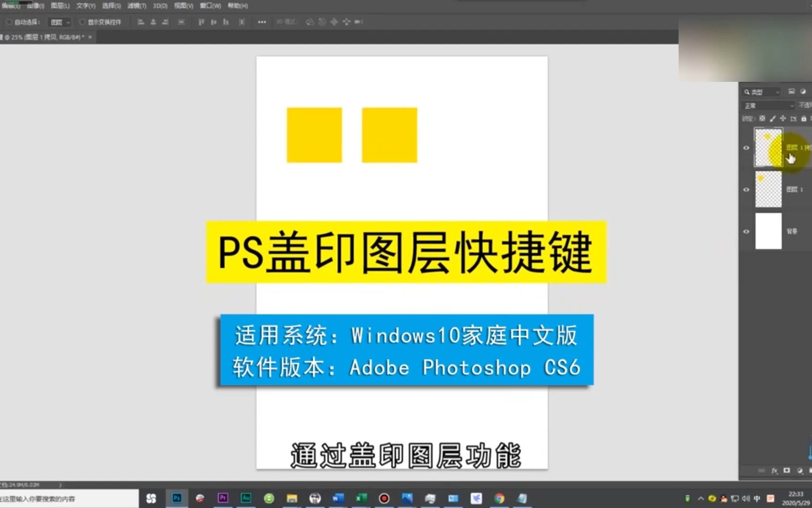Click the 3D slide camera icon
The height and width of the screenshot is (508, 812).
pos(346,22)
